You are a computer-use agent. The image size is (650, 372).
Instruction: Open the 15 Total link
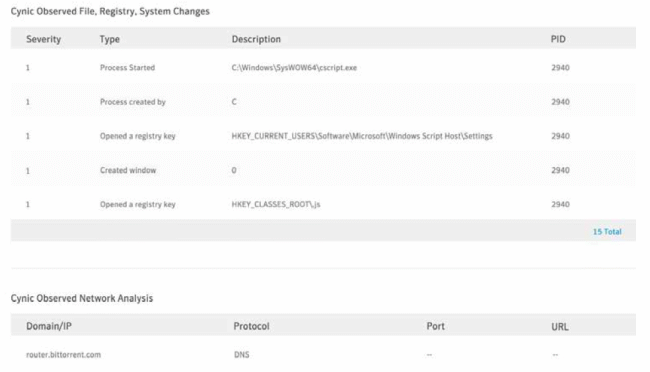pos(607,232)
